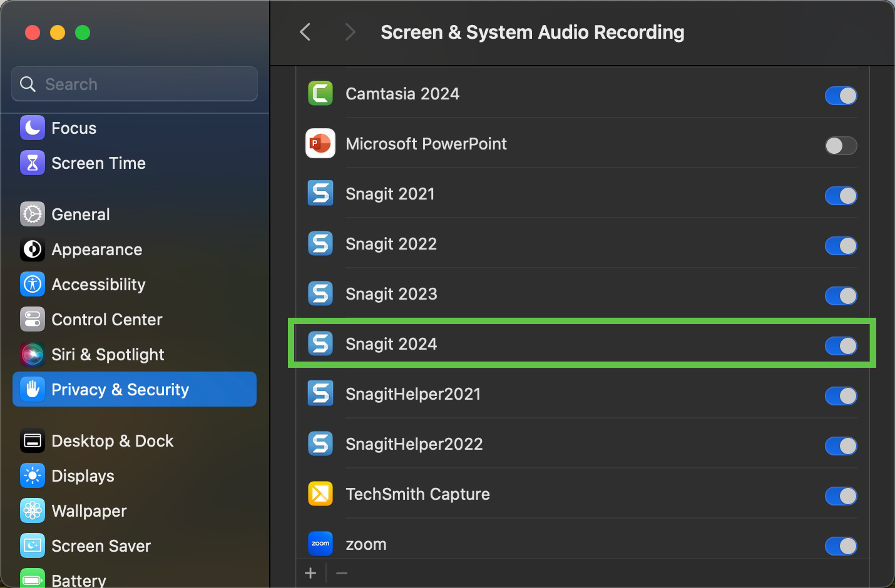Open Control Center settings
The image size is (895, 588).
click(106, 320)
